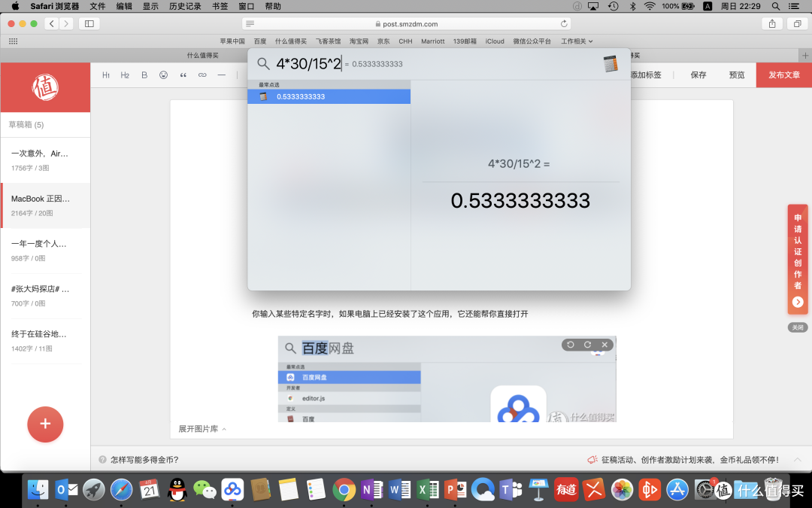
Task: Open draft '一次意外, Air…'
Action: pyautogui.click(x=45, y=160)
